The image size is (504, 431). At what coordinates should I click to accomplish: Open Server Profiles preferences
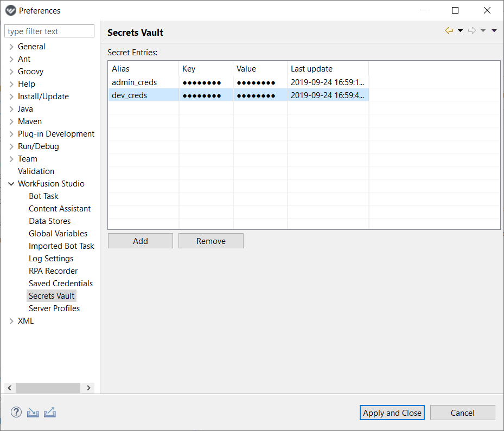(x=54, y=308)
